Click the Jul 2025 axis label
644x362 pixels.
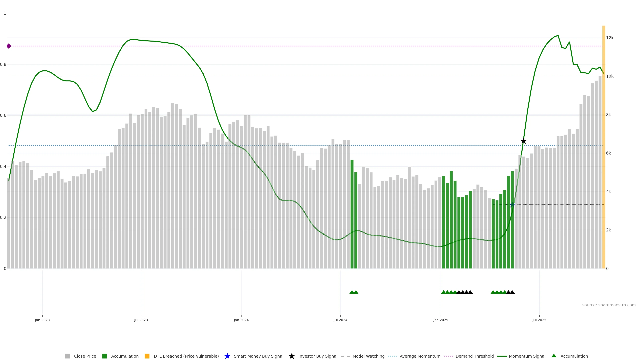[539, 320]
